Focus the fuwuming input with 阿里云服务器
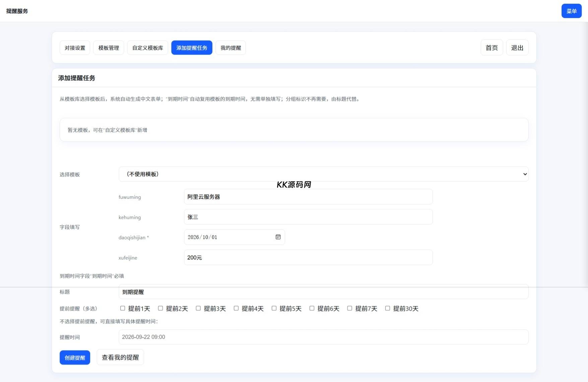 click(308, 197)
